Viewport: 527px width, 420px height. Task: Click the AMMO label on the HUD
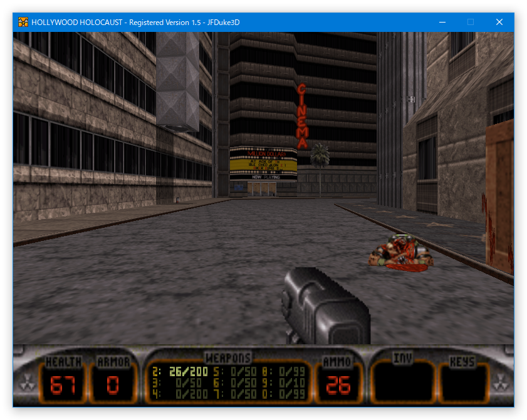click(x=337, y=362)
